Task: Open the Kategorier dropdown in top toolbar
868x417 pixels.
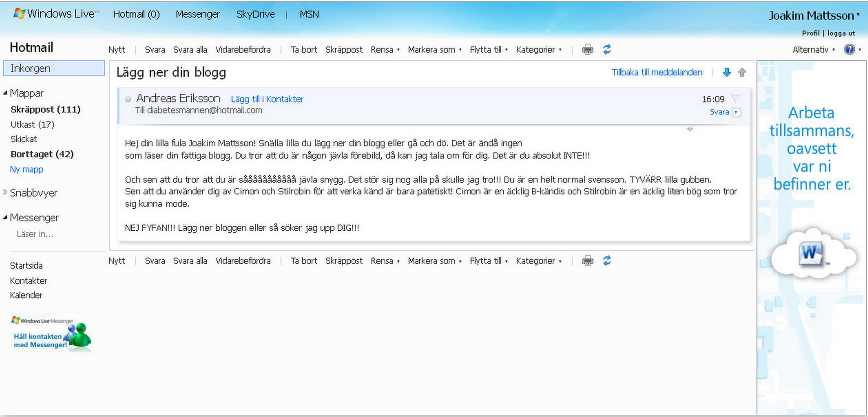Action: tap(538, 49)
